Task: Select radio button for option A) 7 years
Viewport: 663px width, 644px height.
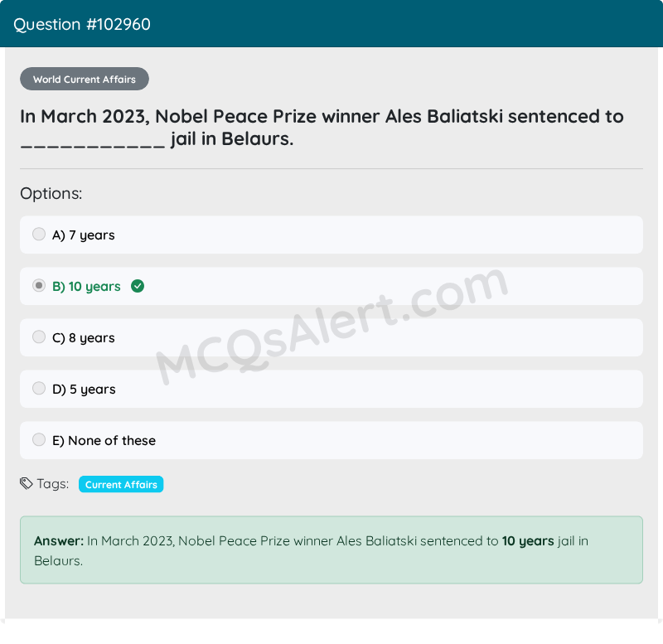Action: [x=39, y=234]
